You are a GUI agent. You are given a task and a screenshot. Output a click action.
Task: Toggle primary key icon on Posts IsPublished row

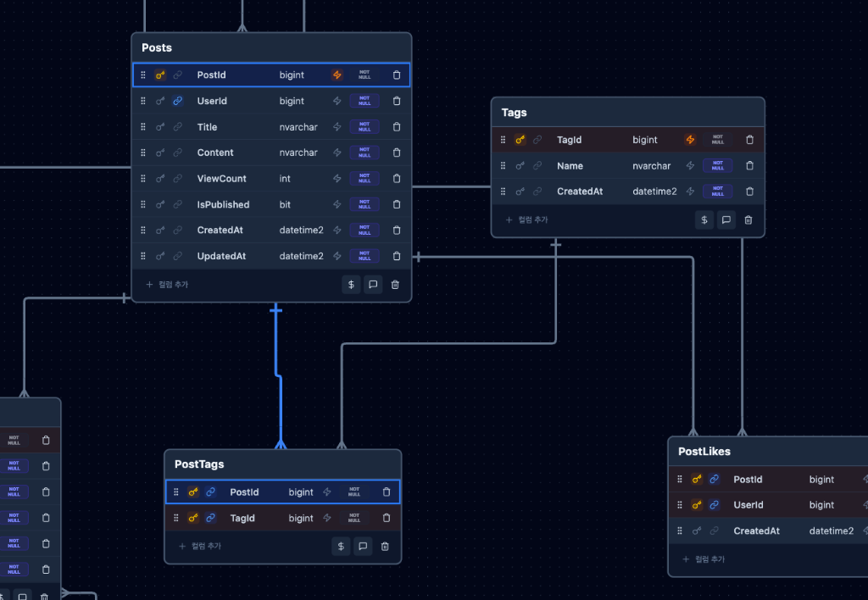(x=160, y=205)
